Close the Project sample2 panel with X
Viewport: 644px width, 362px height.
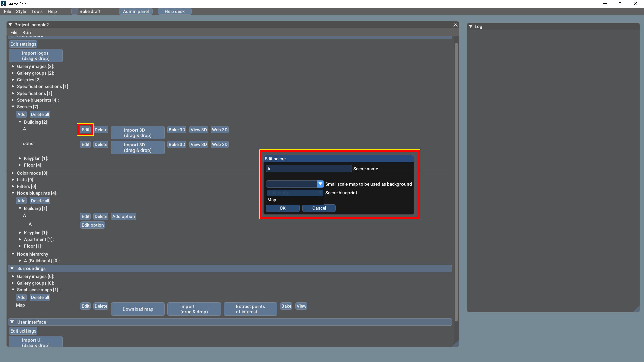click(x=455, y=25)
